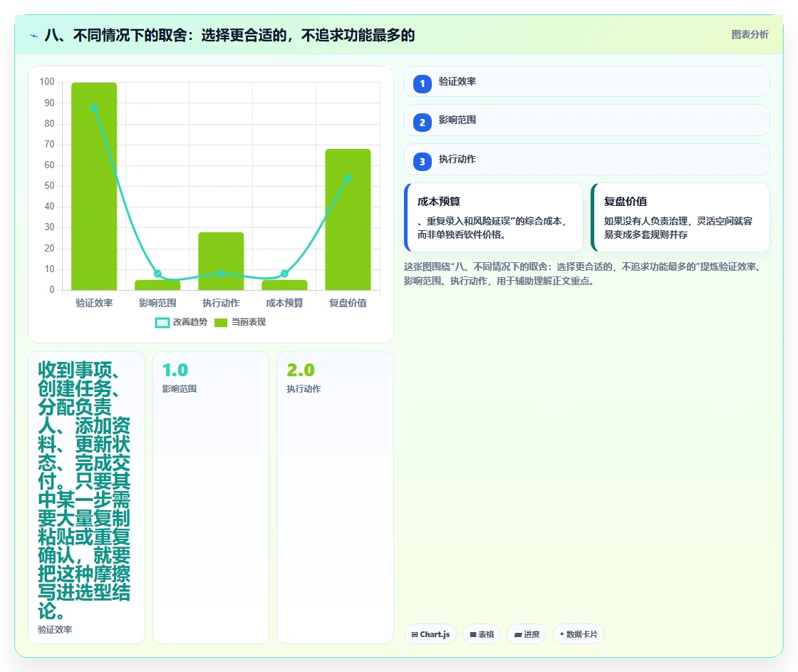798x672 pixels.
Task: Click the 数据卡片 tag
Action: (578, 634)
